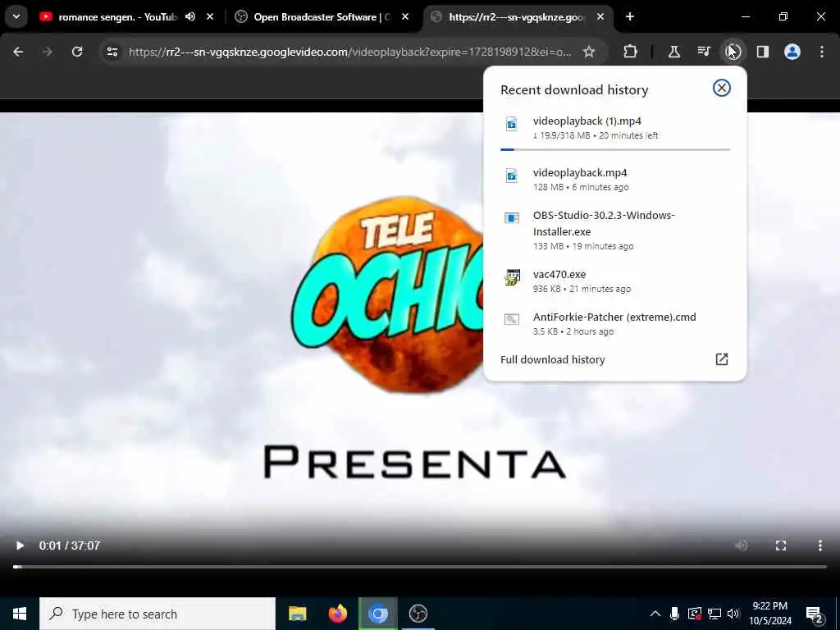
Task: Close the Recent download history popup
Action: tap(722, 88)
